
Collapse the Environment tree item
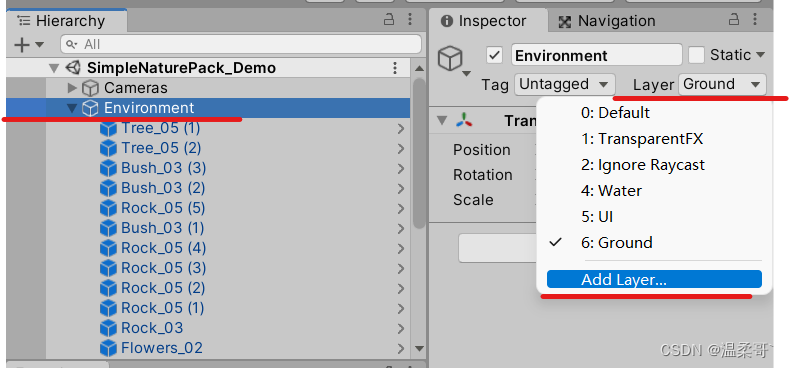[x=72, y=108]
